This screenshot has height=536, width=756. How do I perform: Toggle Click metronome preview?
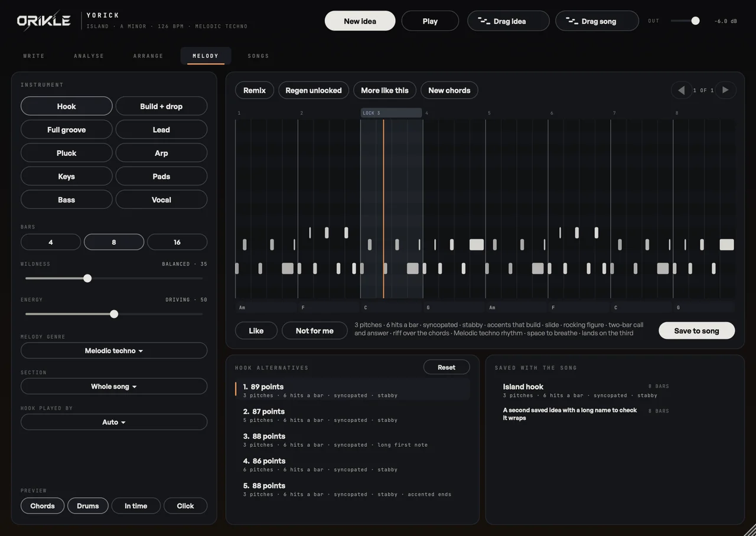tap(185, 506)
